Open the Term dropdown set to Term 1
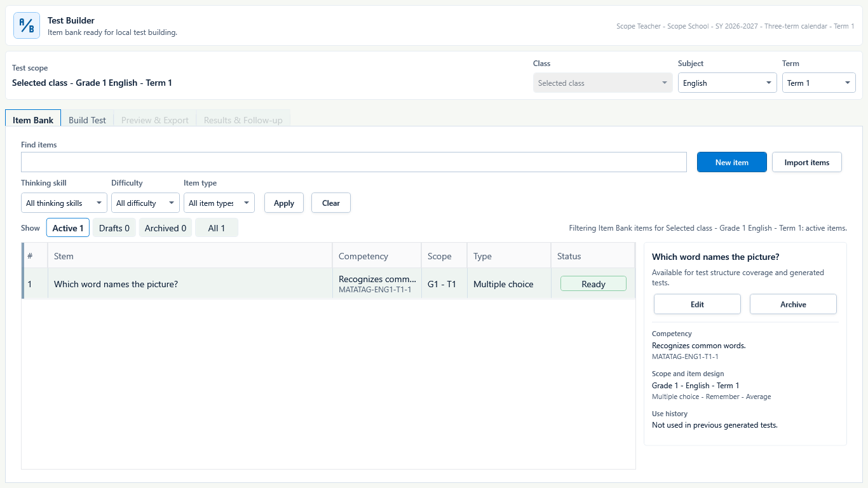The width and height of the screenshot is (868, 488). 818,83
